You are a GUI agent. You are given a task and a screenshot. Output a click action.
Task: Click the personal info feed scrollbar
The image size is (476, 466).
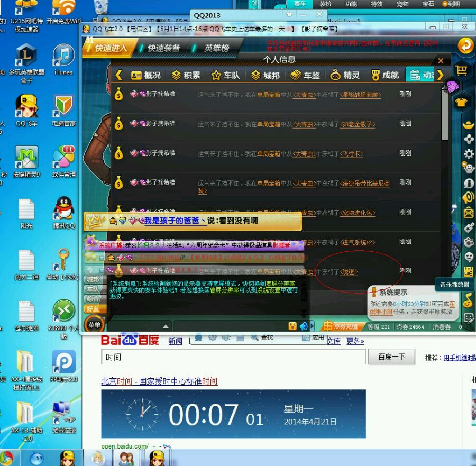click(445, 114)
